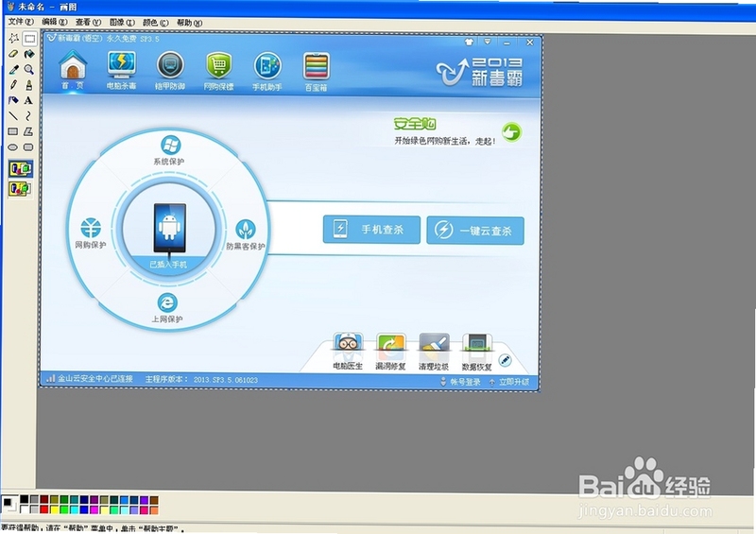
Task: Click the 一键云查杀 button
Action: point(475,231)
